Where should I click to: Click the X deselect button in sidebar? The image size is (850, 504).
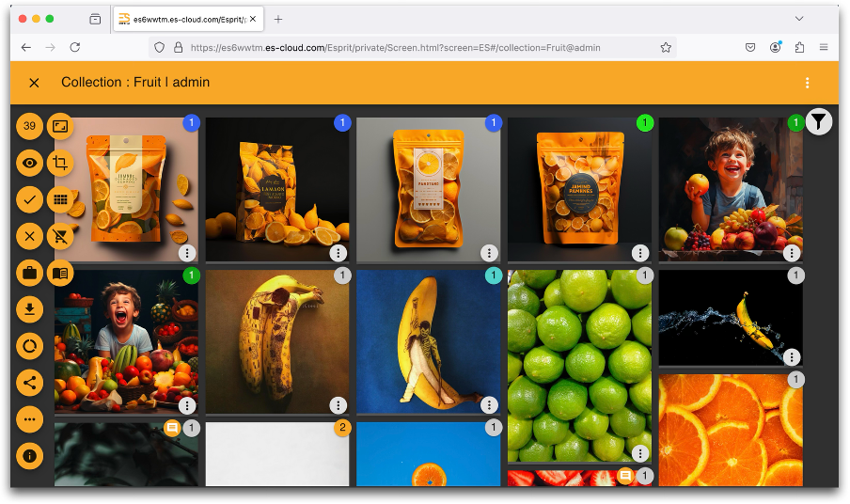pyautogui.click(x=29, y=236)
